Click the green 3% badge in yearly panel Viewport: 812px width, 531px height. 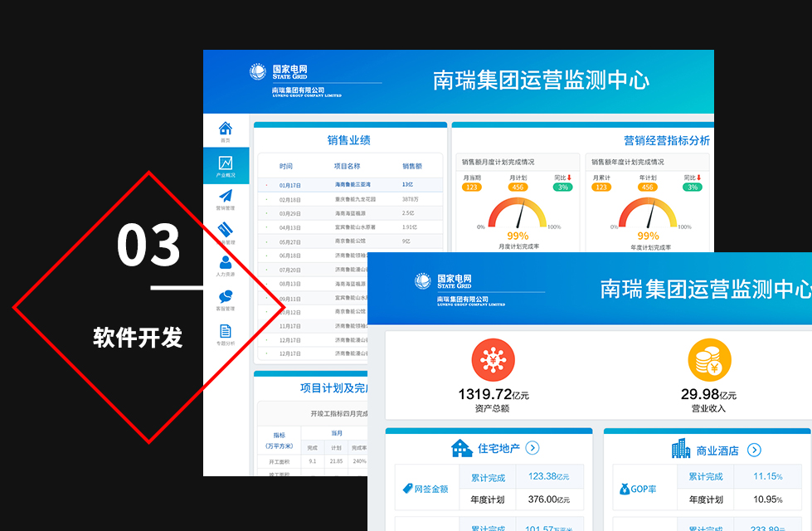point(693,187)
